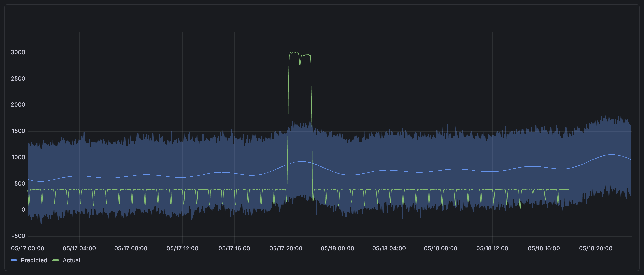The height and width of the screenshot is (275, 644).
Task: Toggle the Actual series in legend
Action: (71, 260)
